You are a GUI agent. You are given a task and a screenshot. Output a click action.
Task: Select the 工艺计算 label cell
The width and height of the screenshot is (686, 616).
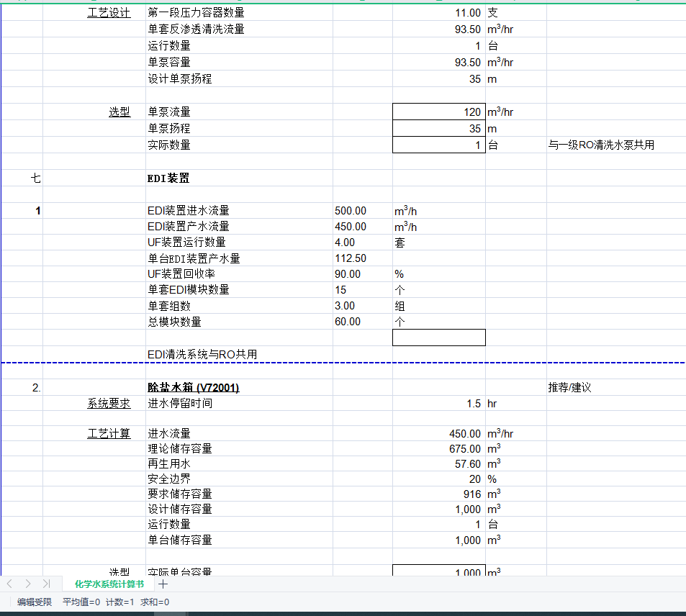94,433
